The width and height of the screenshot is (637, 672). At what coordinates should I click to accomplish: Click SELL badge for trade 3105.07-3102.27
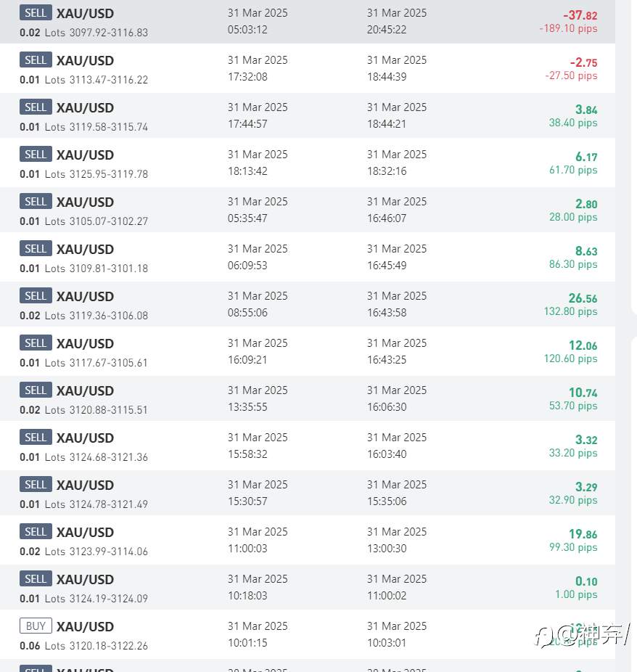36,202
